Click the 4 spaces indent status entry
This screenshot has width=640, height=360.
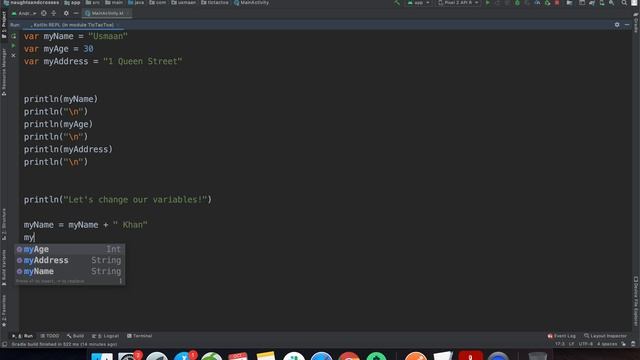coord(607,344)
